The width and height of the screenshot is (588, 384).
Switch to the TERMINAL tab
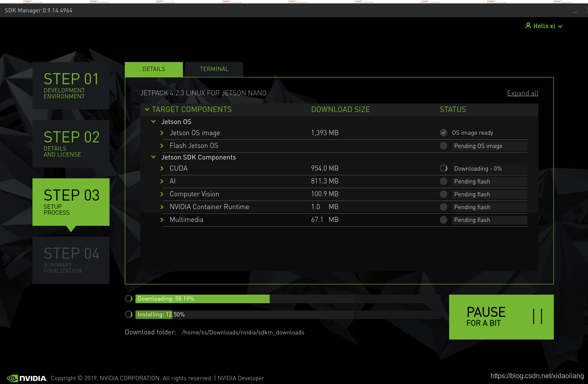pos(214,69)
